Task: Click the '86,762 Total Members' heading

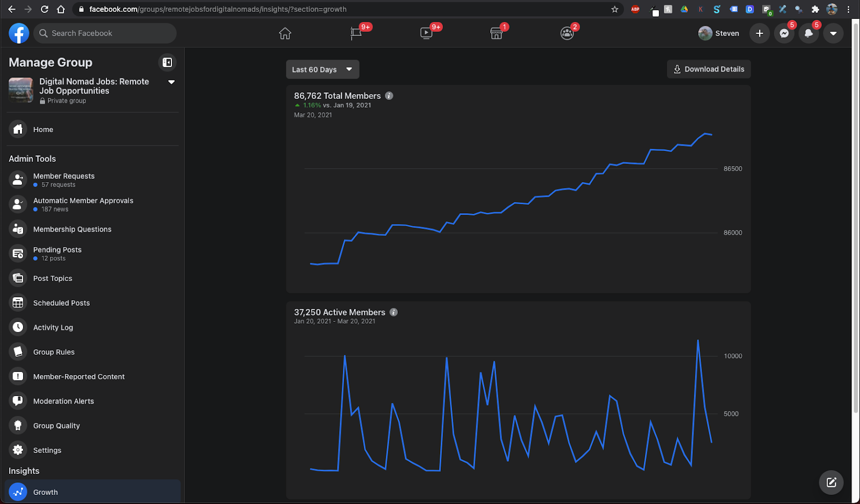Action: [x=337, y=96]
